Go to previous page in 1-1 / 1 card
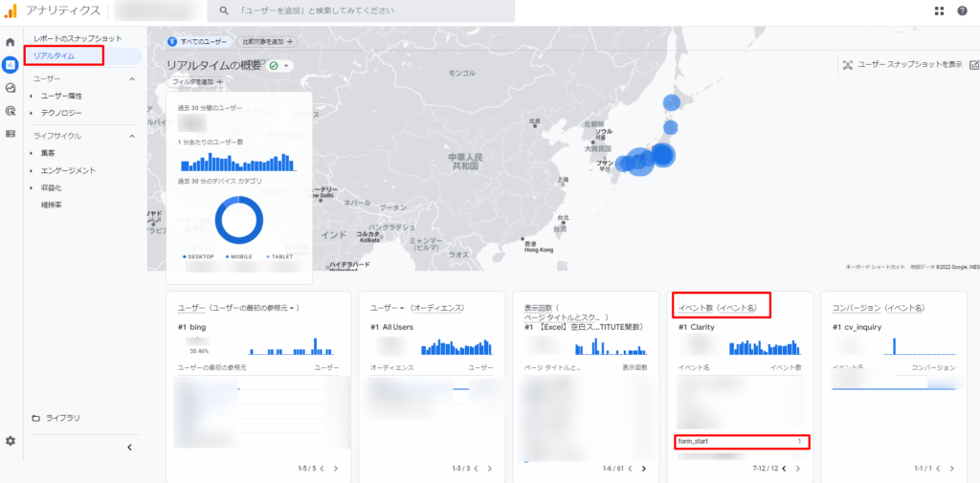 [x=938, y=468]
